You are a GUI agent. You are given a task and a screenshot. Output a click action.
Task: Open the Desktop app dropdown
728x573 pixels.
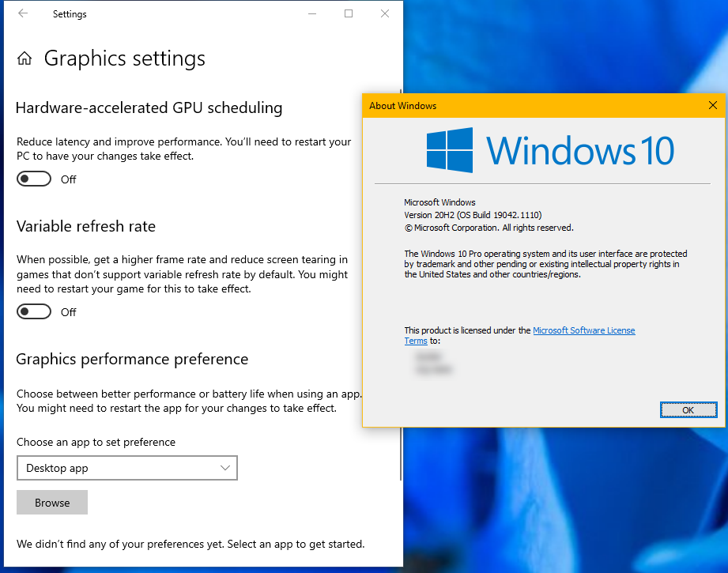click(x=126, y=468)
